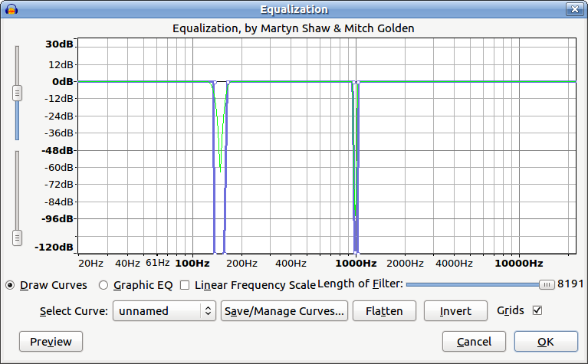
Task: Flatten the equalization curve
Action: tap(384, 311)
